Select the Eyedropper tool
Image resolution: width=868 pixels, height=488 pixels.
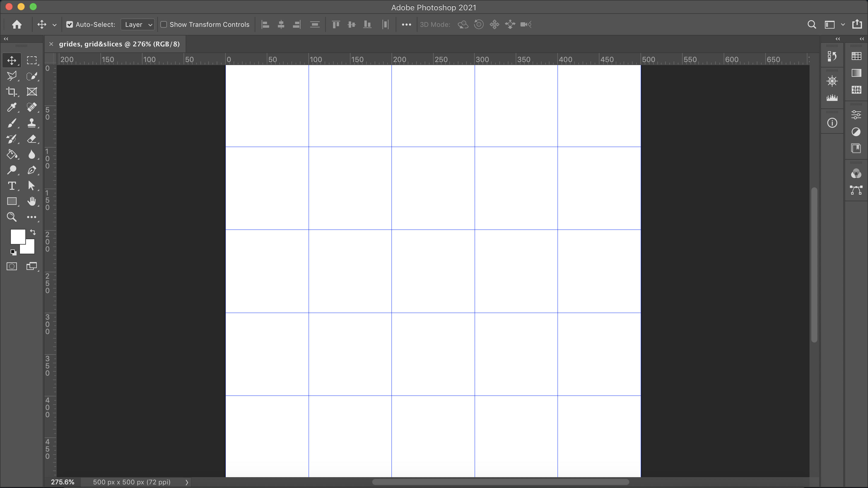pyautogui.click(x=11, y=107)
